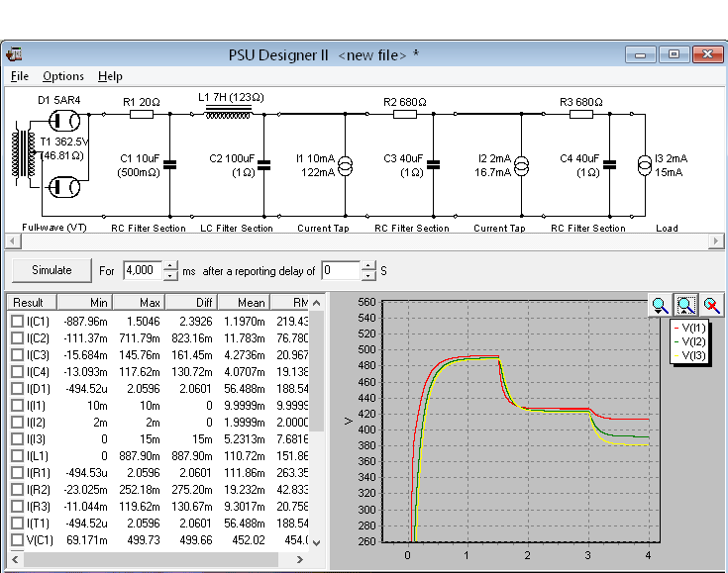Click the Max column header
728x573 pixels.
click(139, 303)
